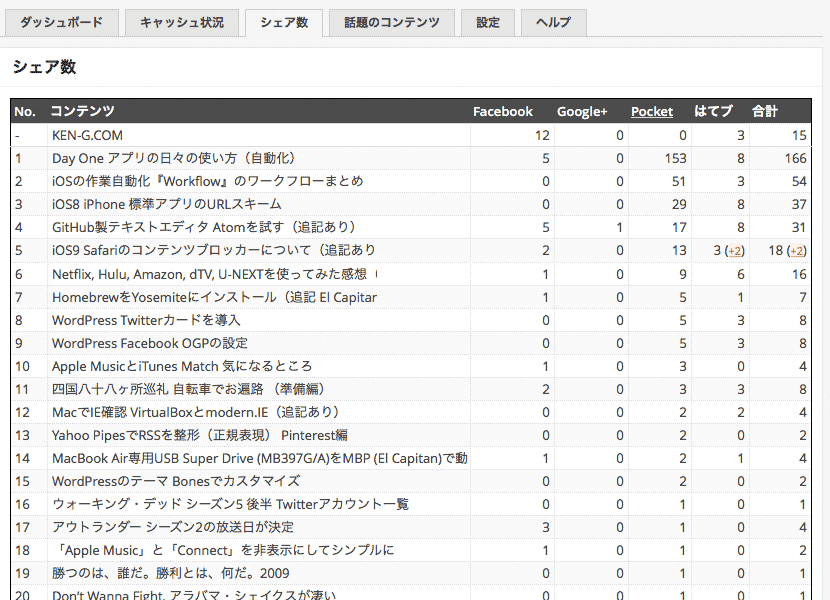Click the Facebook count 3 in アウトランダー row
830x600 pixels.
[x=546, y=527]
